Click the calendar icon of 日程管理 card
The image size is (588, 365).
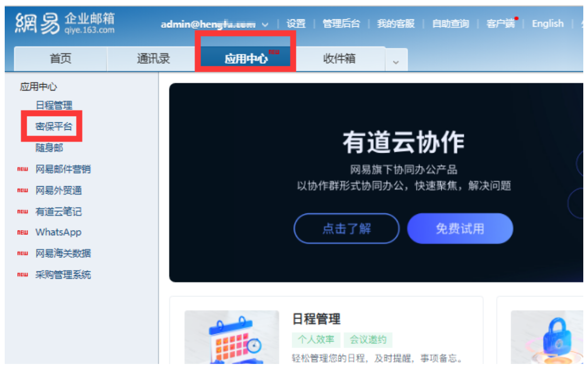[x=232, y=337]
